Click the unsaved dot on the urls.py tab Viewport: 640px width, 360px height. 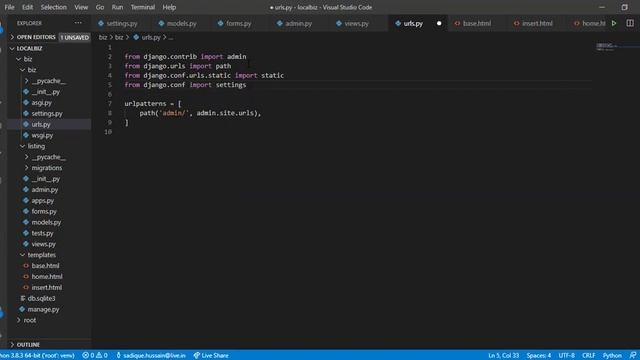tap(439, 23)
